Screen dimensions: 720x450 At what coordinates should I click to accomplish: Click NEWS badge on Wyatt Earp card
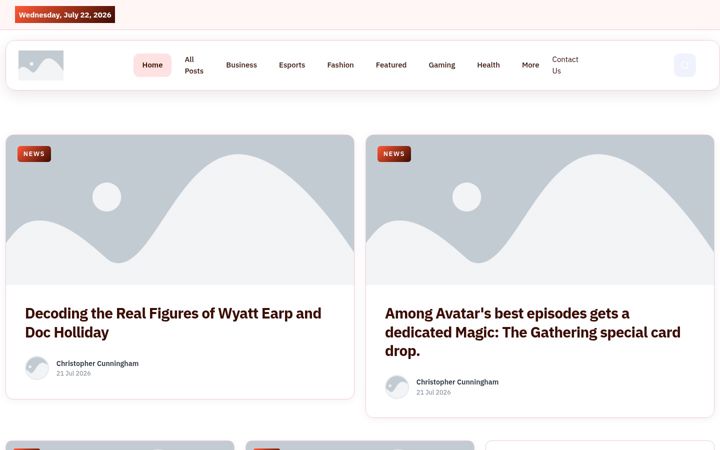tap(34, 154)
